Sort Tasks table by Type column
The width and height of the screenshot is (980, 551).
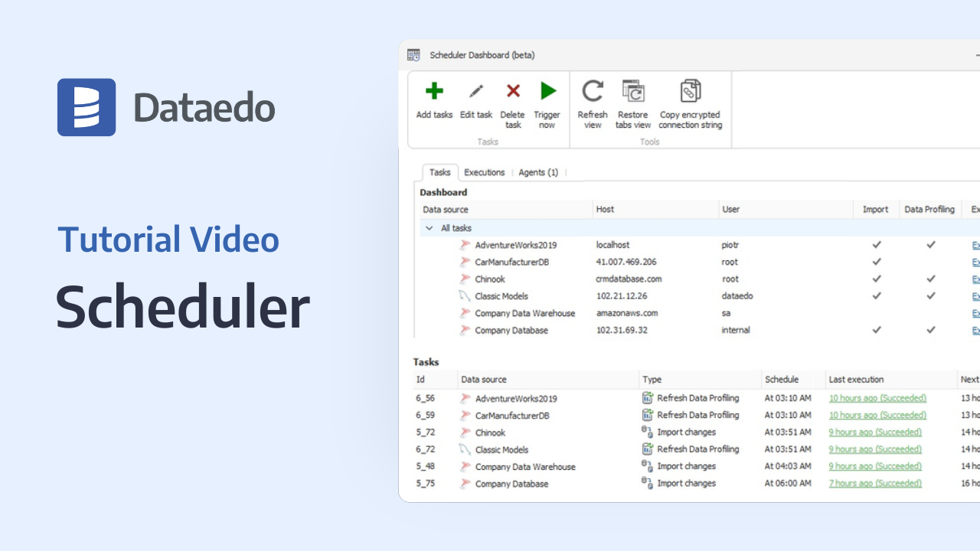[700, 380]
